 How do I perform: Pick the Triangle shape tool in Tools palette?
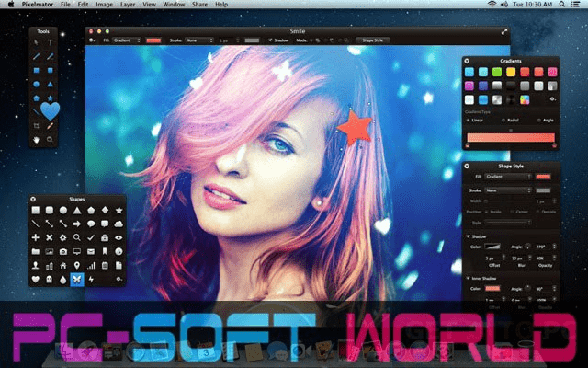(x=50, y=85)
